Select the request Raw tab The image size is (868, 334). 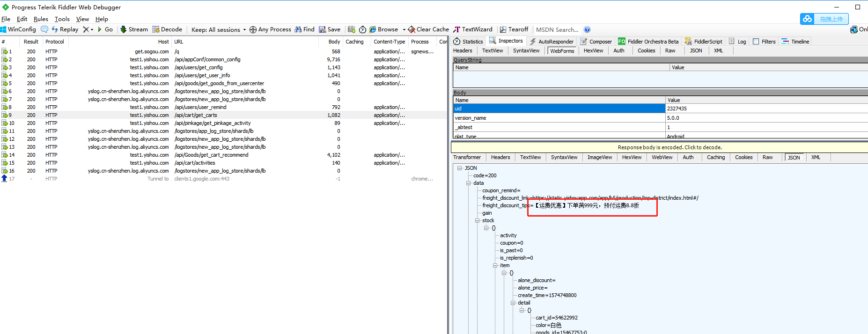point(670,51)
